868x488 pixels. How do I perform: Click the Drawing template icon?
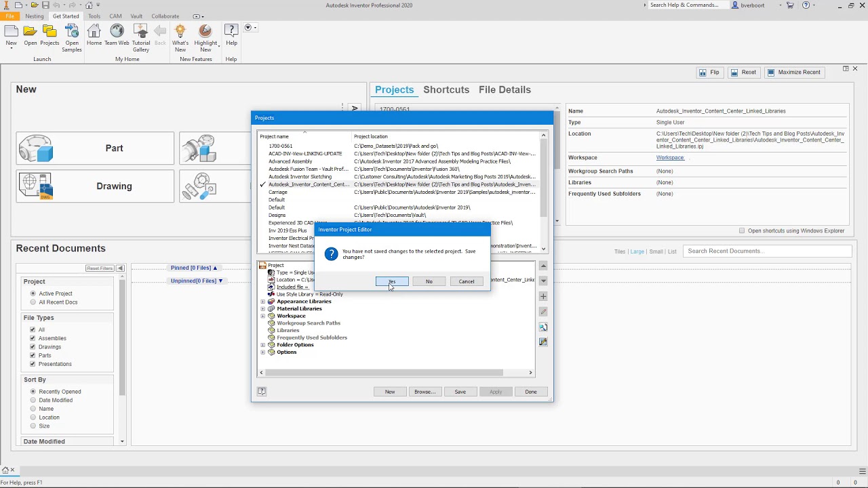pos(36,186)
